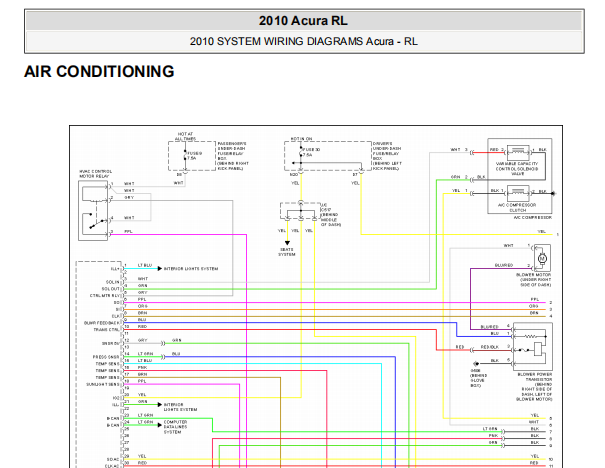Click 'BLU/RED' wire label at blower motor
Screen dimensions: 605x468
pyautogui.click(x=504, y=265)
